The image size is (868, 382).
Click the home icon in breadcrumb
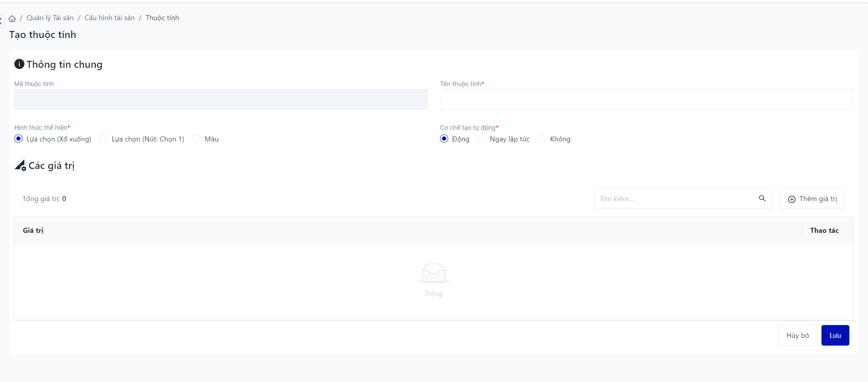click(12, 18)
